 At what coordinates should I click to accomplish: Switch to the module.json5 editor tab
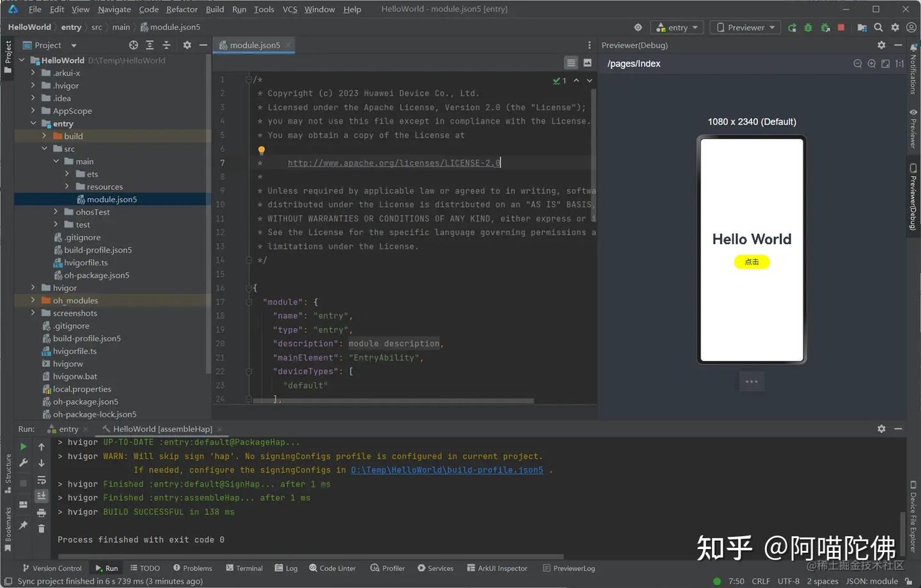pyautogui.click(x=253, y=45)
